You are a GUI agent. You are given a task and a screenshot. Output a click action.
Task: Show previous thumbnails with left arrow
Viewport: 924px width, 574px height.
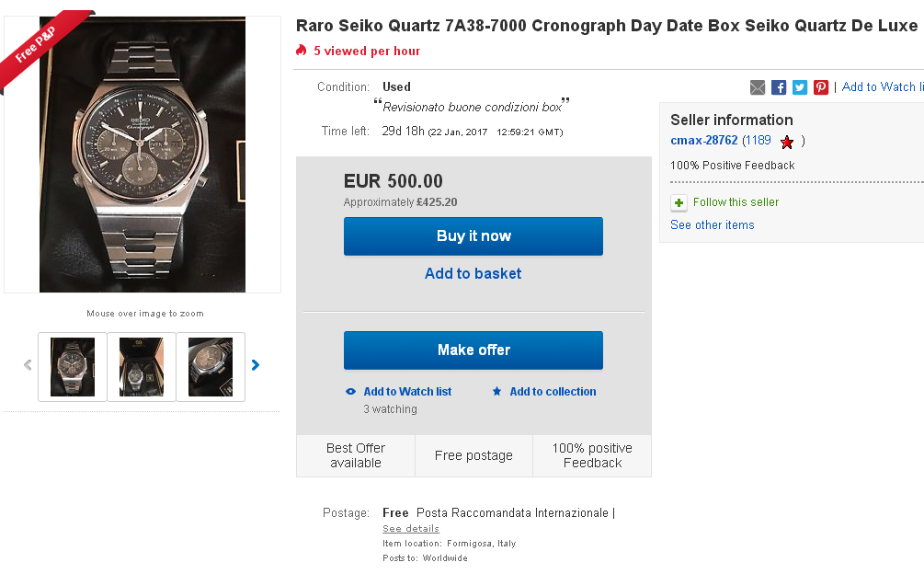tap(28, 365)
